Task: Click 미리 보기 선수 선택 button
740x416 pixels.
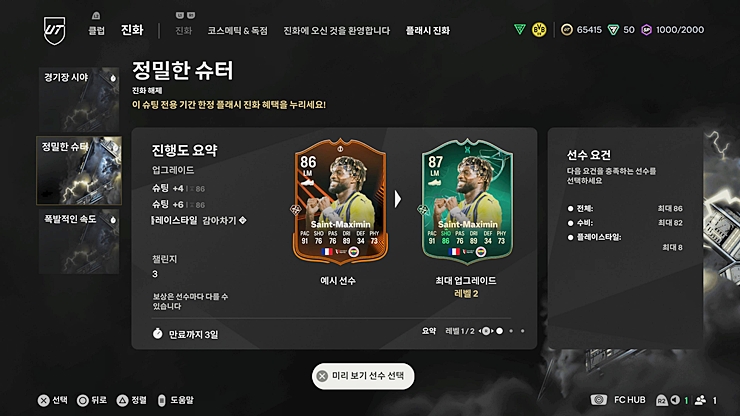Action: 363,376
